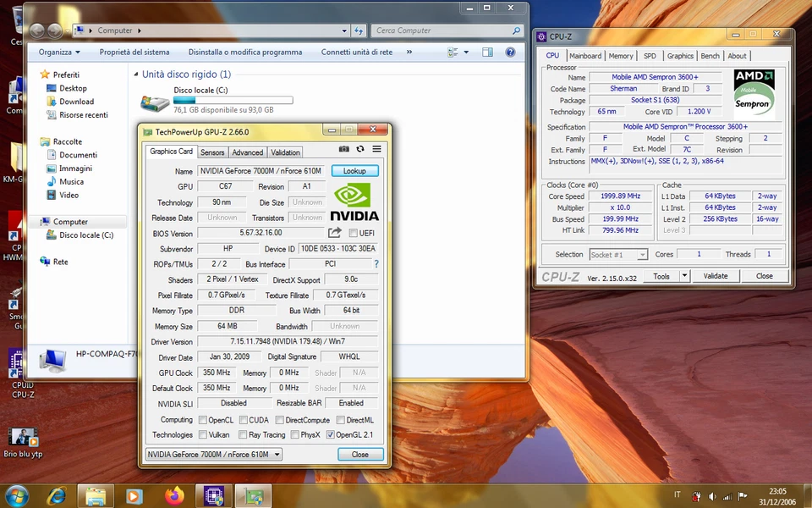Screen dimensions: 812x508
Task: Click the Bus Interface question mark
Action: pos(376,264)
